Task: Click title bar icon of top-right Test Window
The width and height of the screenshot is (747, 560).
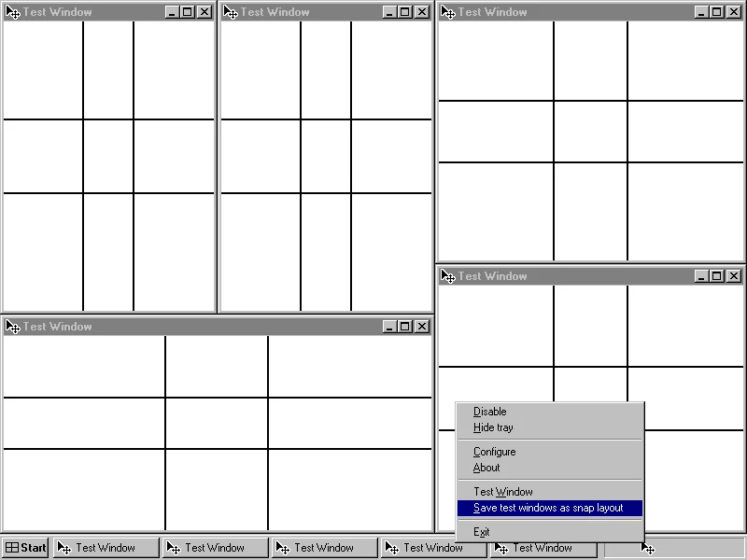Action: (448, 12)
